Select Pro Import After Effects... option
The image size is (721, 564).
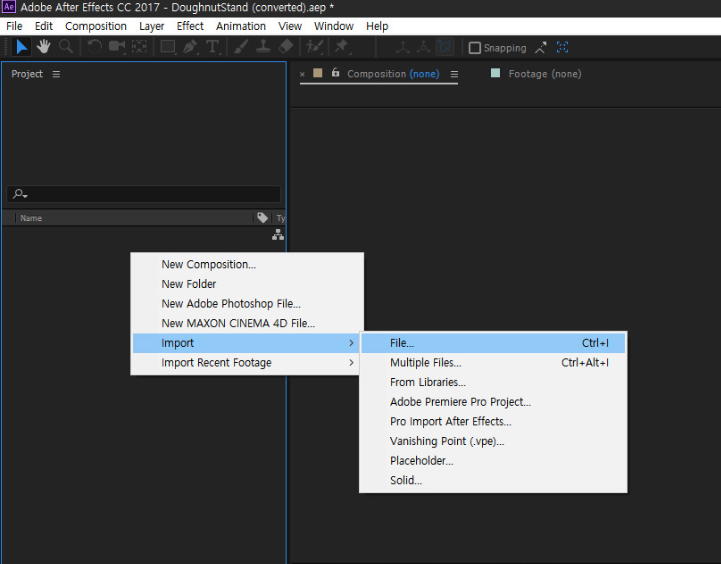point(493,422)
